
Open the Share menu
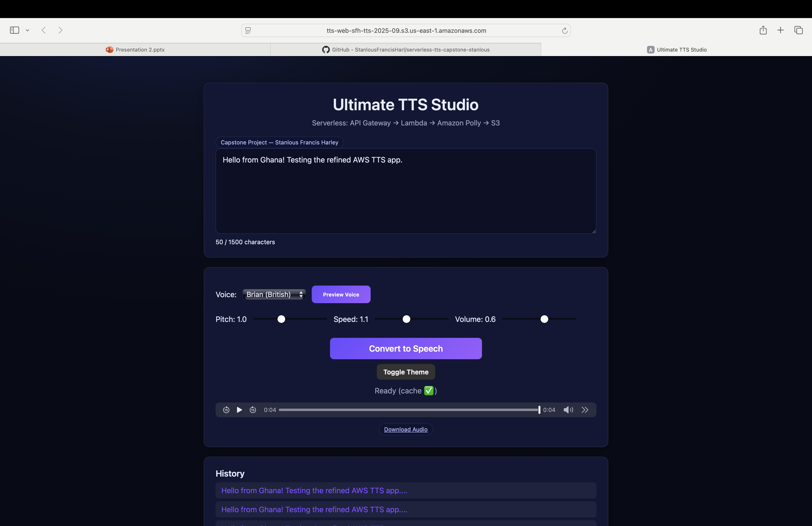[763, 30]
